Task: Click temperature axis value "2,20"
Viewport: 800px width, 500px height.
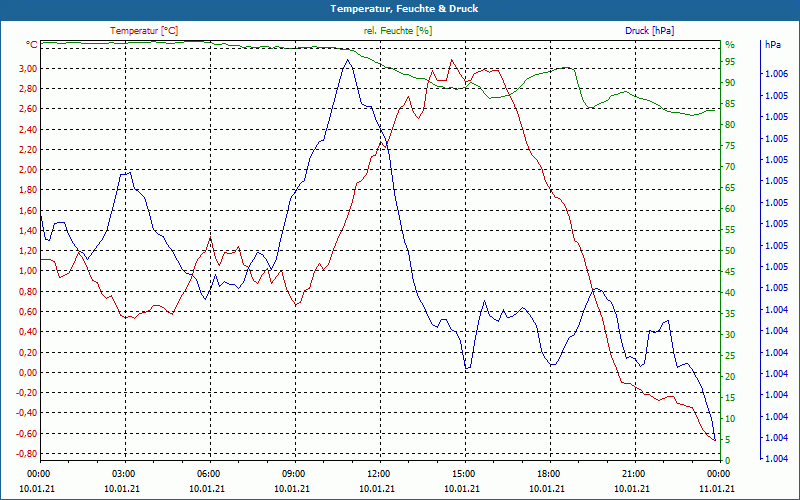Action: [29, 149]
